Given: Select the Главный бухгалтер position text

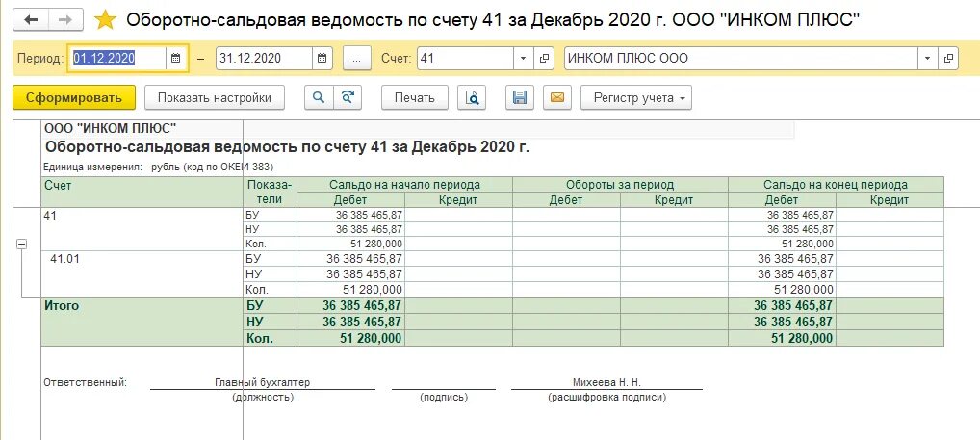Looking at the screenshot, I should point(263,382).
